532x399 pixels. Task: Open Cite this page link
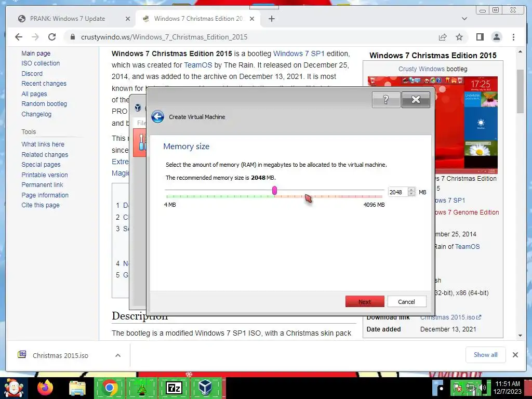point(41,205)
